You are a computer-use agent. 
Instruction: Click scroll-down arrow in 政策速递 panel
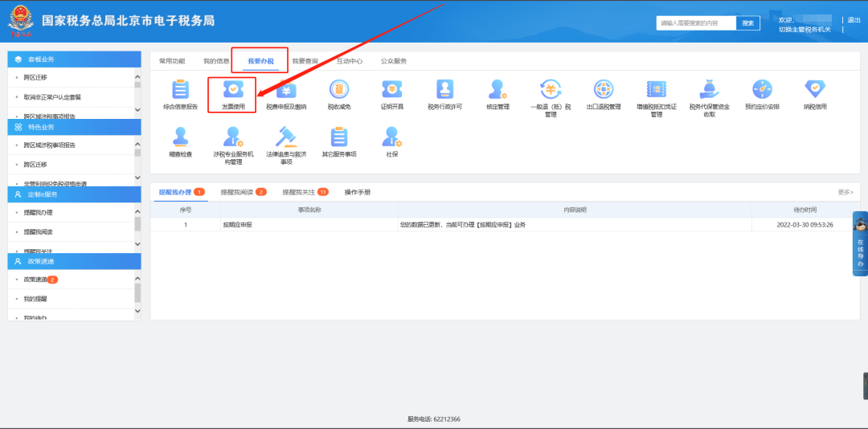pyautogui.click(x=138, y=312)
